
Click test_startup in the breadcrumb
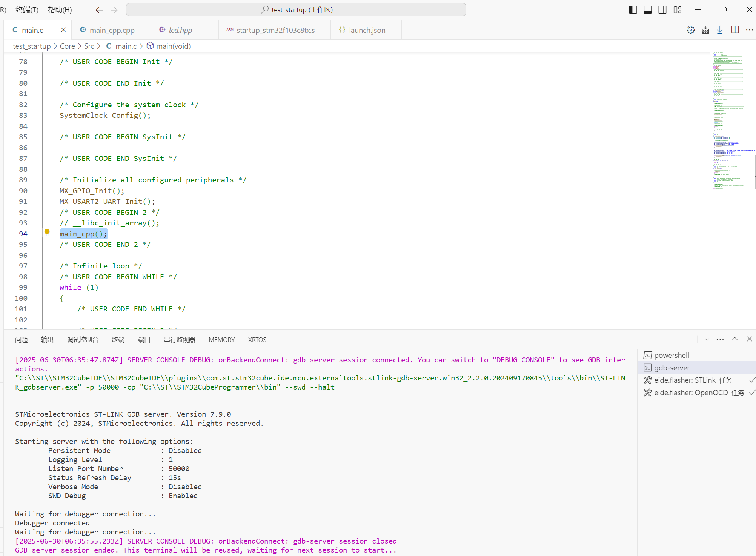point(32,46)
